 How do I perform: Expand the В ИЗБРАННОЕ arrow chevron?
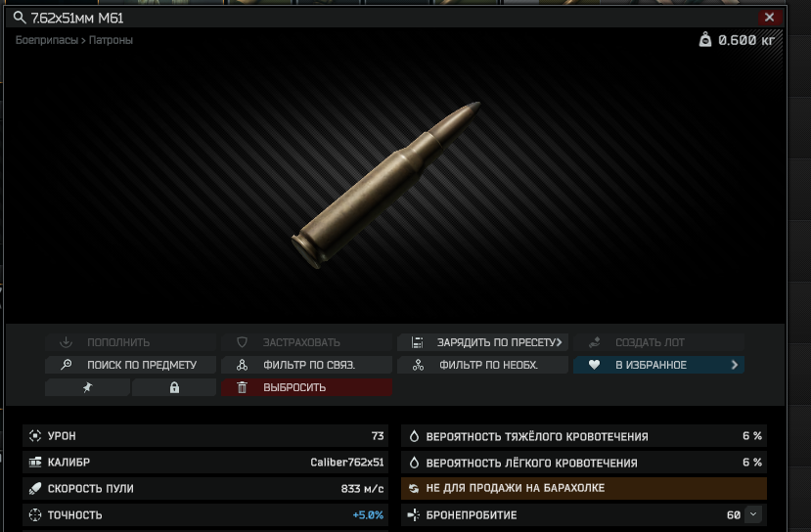(x=735, y=365)
